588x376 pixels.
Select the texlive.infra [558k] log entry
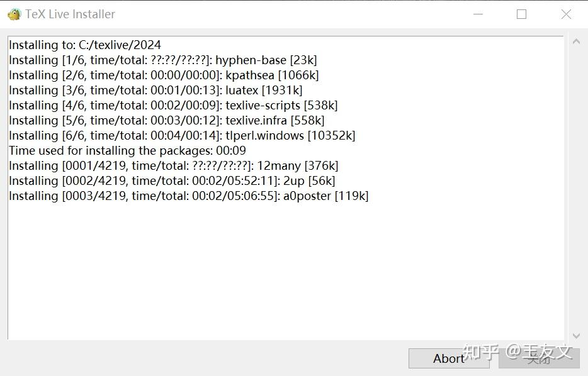167,121
